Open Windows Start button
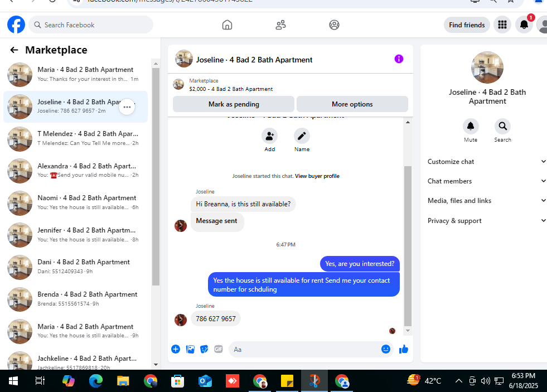 pyautogui.click(x=13, y=381)
